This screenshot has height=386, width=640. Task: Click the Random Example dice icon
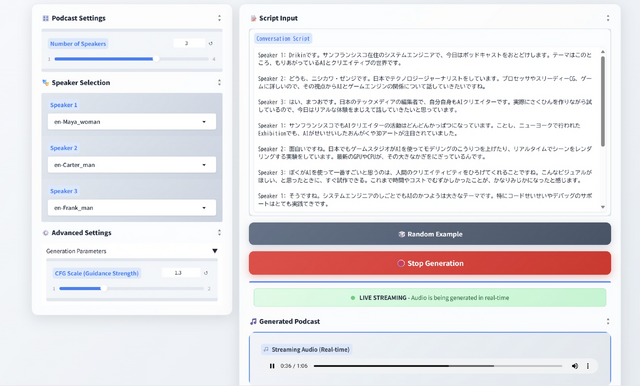coord(402,234)
